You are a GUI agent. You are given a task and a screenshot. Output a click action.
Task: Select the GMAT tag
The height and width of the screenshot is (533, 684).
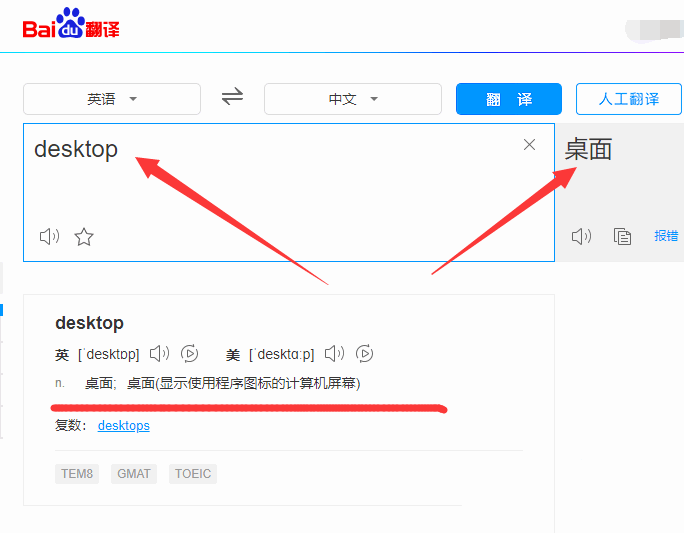134,474
